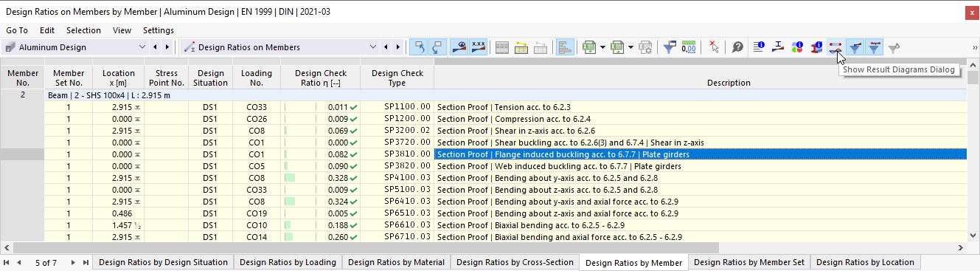Click the Design Check Type column header
980x271 pixels.
397,78
